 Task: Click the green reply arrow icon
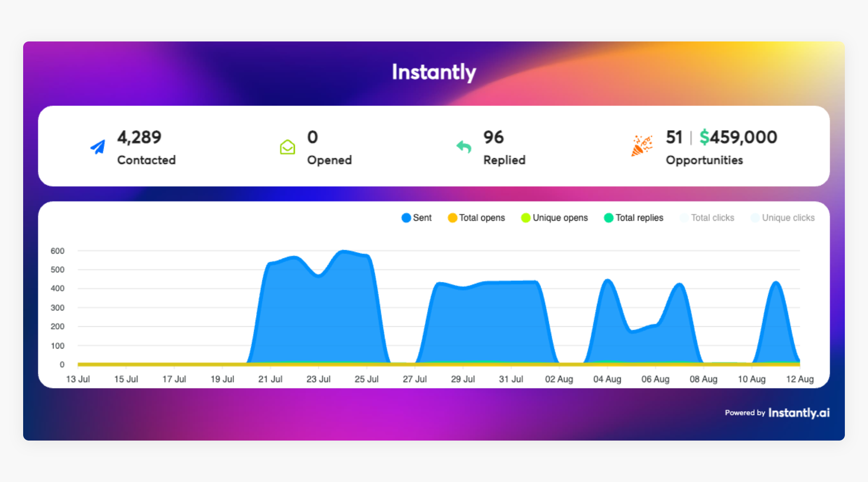pyautogui.click(x=464, y=147)
